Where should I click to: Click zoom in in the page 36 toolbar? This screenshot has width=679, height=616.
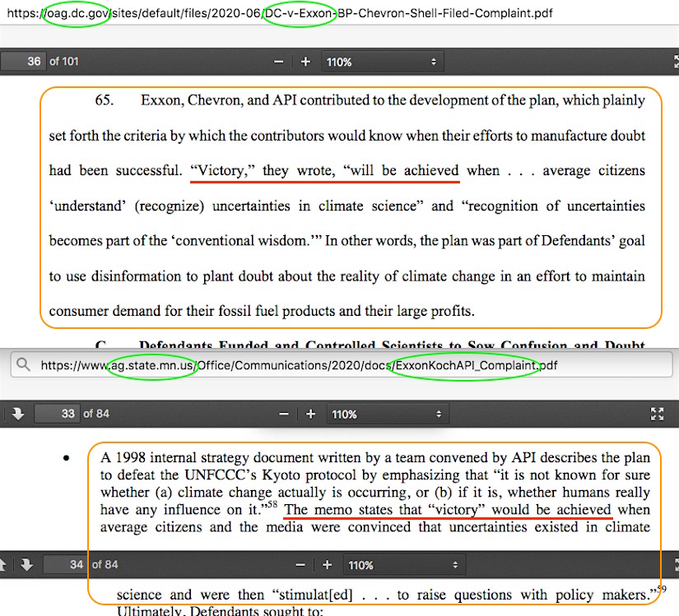(305, 62)
